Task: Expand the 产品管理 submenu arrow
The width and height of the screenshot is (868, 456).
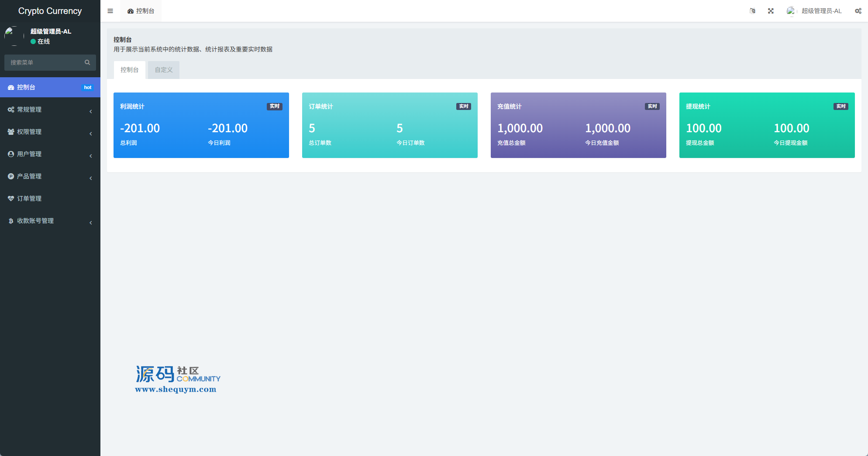Action: pos(91,178)
